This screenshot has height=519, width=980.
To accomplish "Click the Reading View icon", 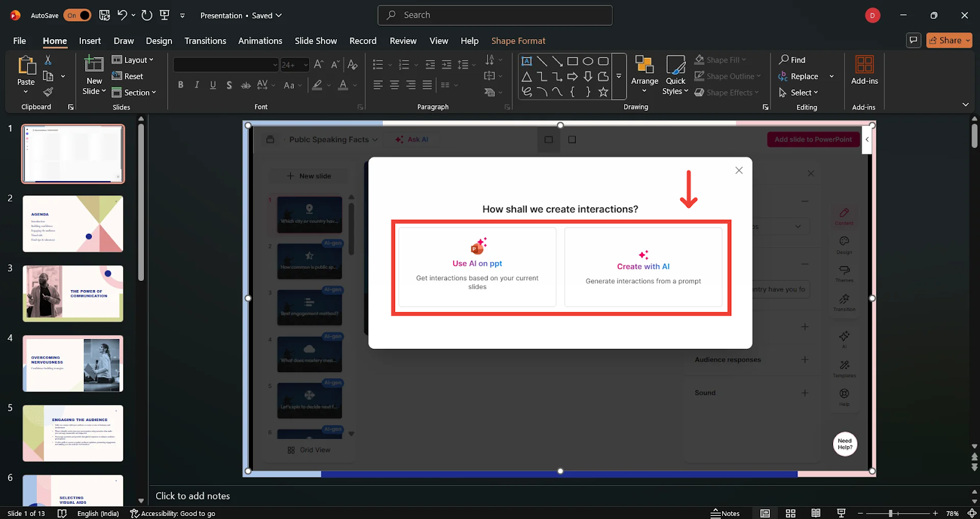I will 816,513.
